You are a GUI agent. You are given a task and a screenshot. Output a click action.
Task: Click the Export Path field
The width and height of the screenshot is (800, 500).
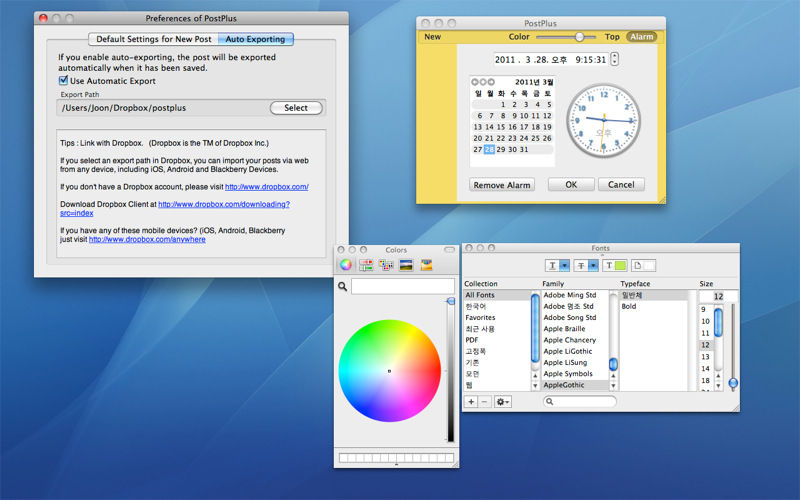163,108
